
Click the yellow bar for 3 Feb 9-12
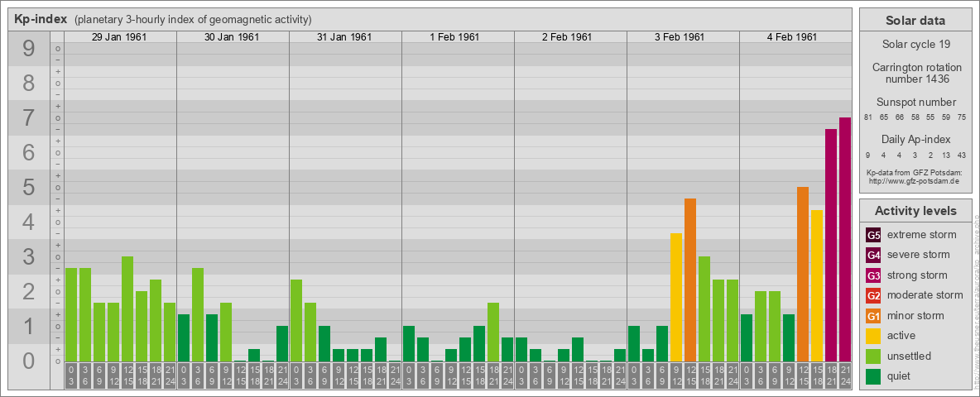[x=676, y=297]
